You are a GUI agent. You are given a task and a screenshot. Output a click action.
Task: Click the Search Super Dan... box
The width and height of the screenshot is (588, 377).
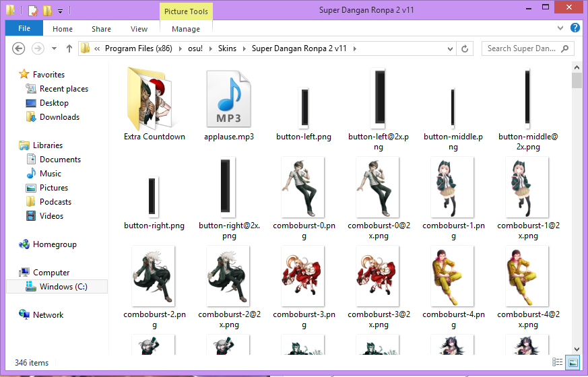(x=527, y=48)
